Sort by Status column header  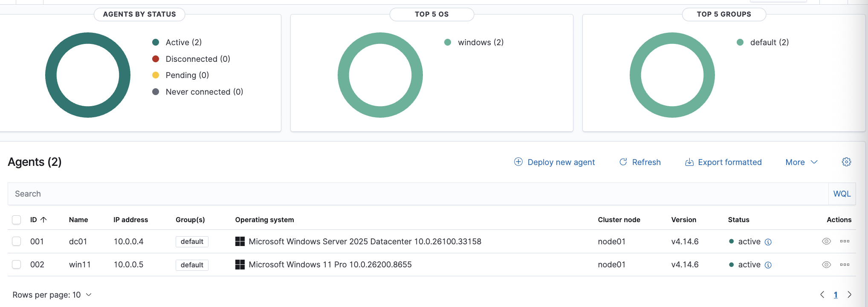tap(738, 220)
